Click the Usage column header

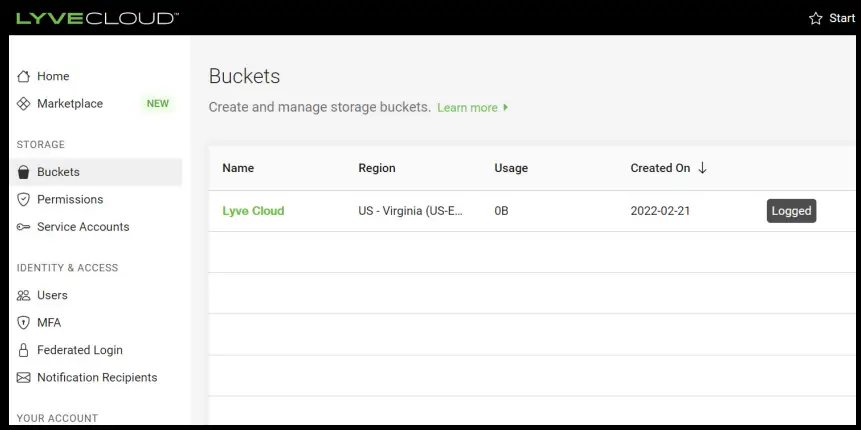pos(511,168)
